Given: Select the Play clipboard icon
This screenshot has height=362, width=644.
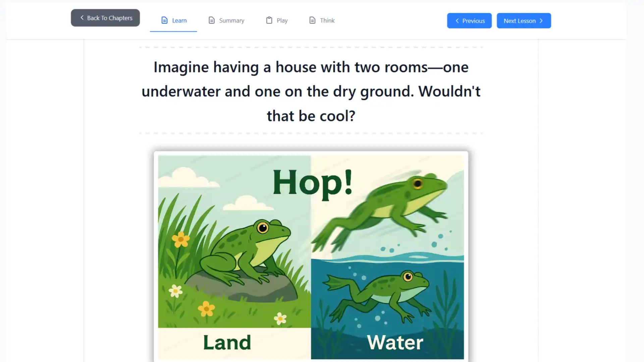Looking at the screenshot, I should point(268,20).
